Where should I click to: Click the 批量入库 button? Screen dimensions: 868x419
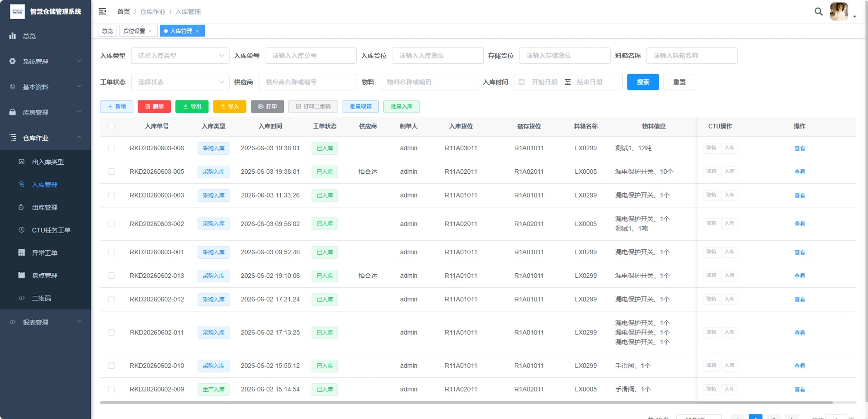point(401,106)
